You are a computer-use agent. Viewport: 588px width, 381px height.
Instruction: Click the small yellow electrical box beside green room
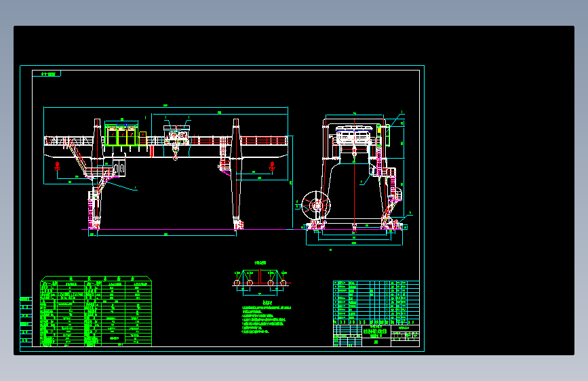point(142,138)
